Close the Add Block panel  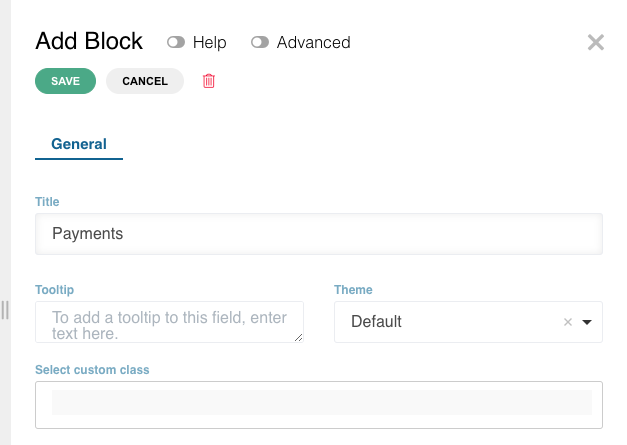[595, 42]
